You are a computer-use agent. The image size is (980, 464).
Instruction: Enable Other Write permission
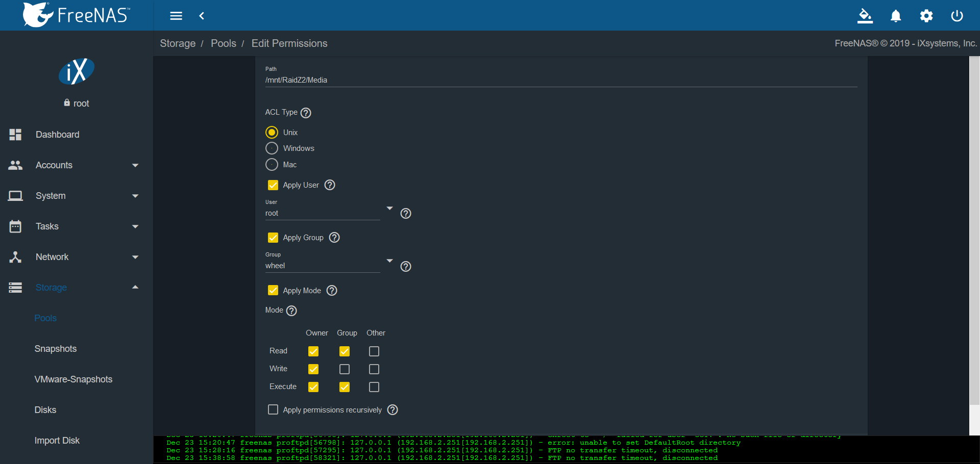(x=374, y=369)
